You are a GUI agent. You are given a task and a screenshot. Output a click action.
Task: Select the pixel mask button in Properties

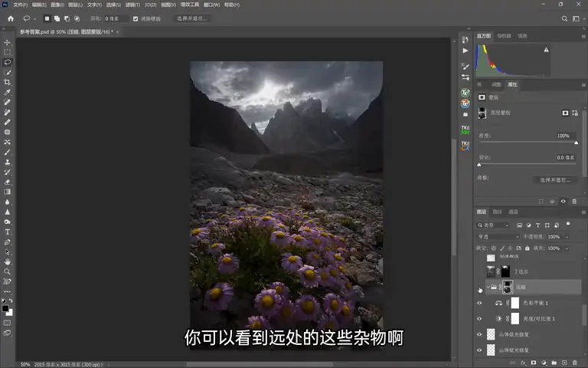tap(565, 113)
